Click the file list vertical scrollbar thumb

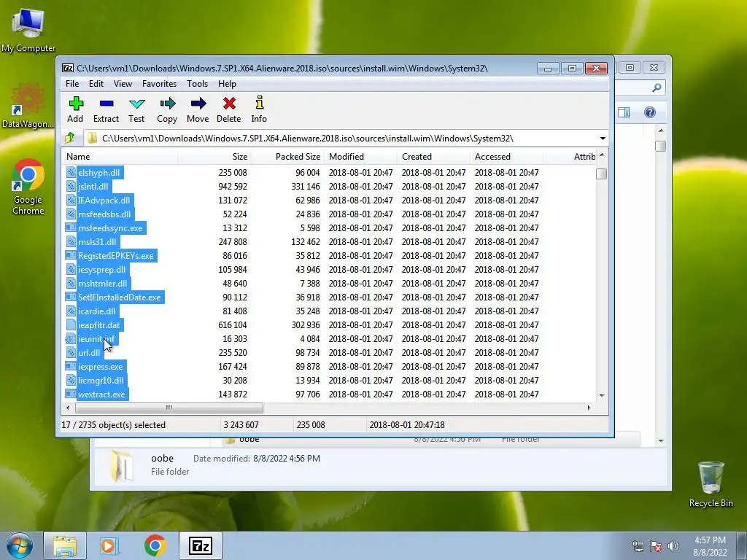[x=602, y=174]
